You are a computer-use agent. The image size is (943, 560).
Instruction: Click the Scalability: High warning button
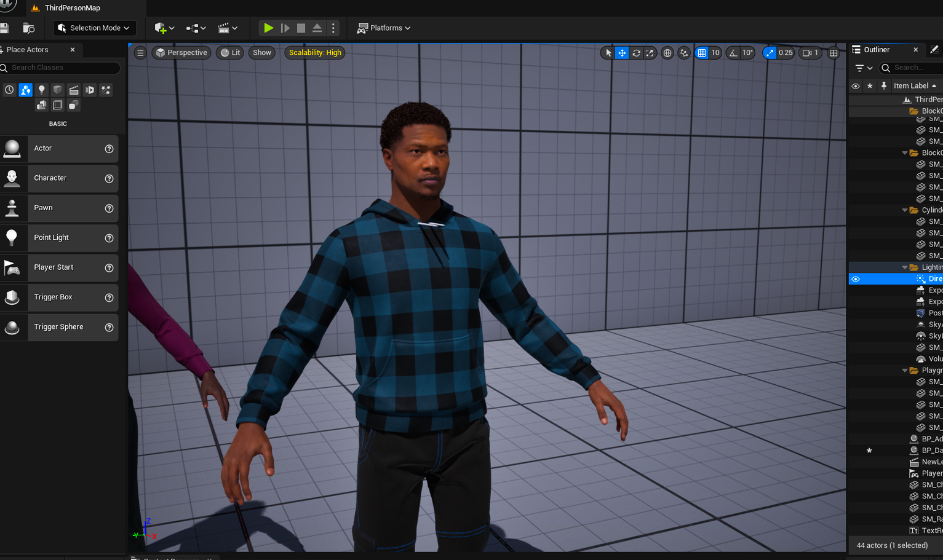tap(315, 53)
